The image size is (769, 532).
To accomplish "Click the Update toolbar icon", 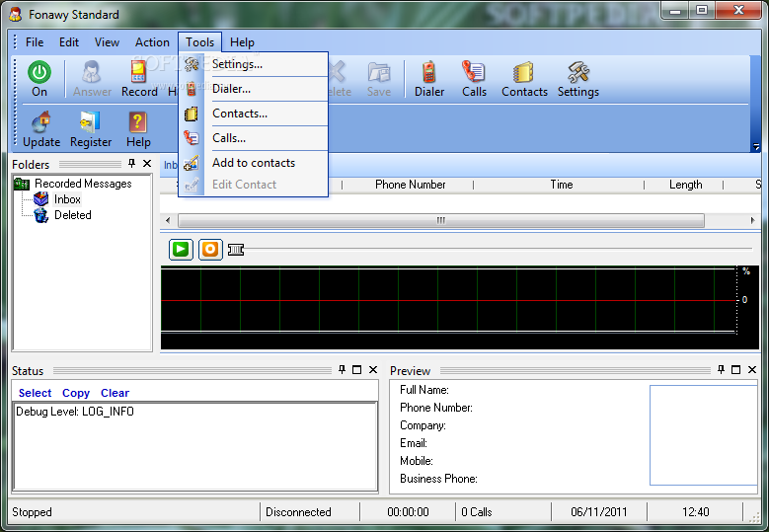I will [41, 129].
